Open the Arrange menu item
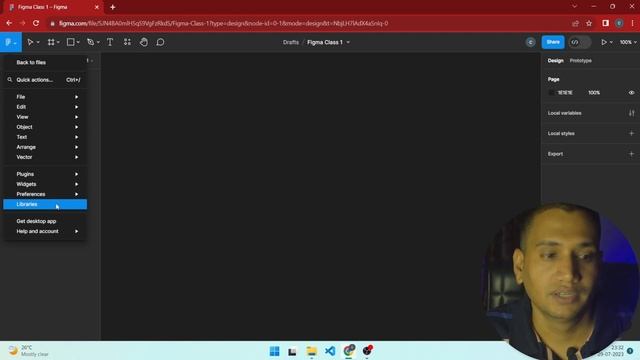Image resolution: width=640 pixels, height=360 pixels. [45, 147]
